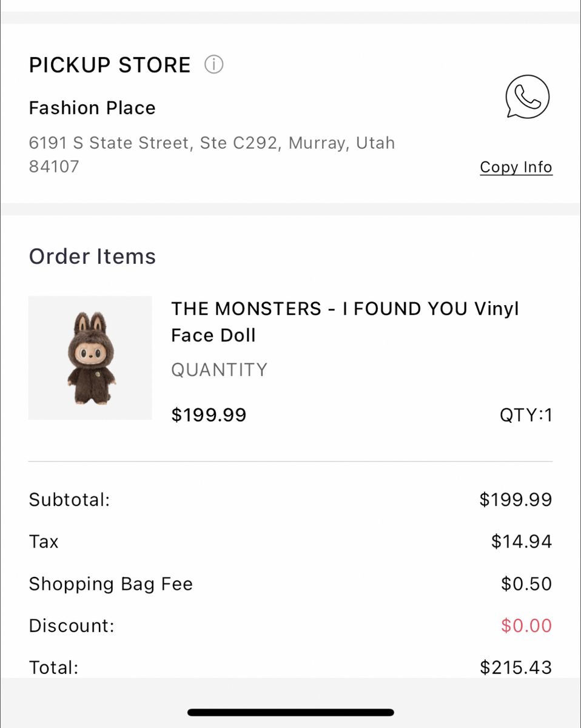Tap the phone chat bubble icon
The width and height of the screenshot is (581, 728).
click(x=527, y=96)
